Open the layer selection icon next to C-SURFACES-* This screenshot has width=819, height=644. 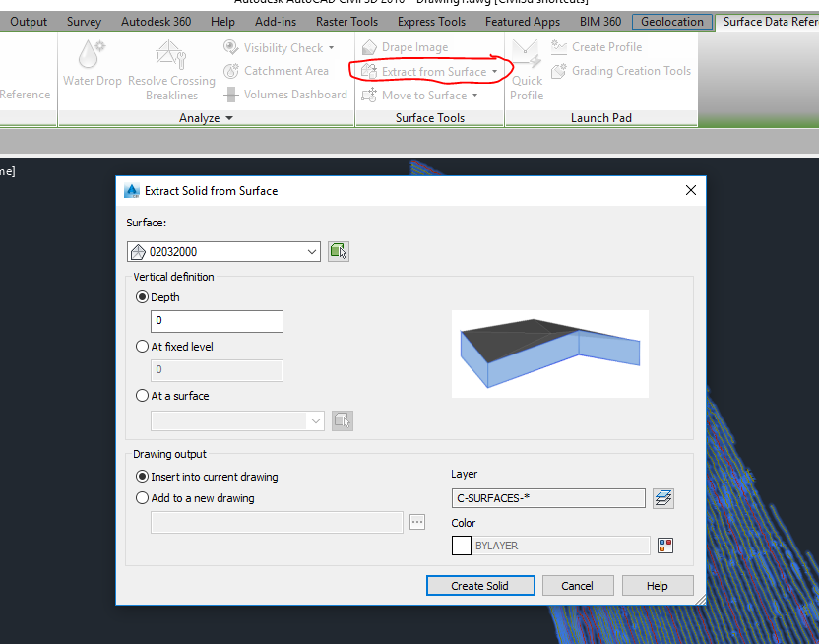[663, 498]
